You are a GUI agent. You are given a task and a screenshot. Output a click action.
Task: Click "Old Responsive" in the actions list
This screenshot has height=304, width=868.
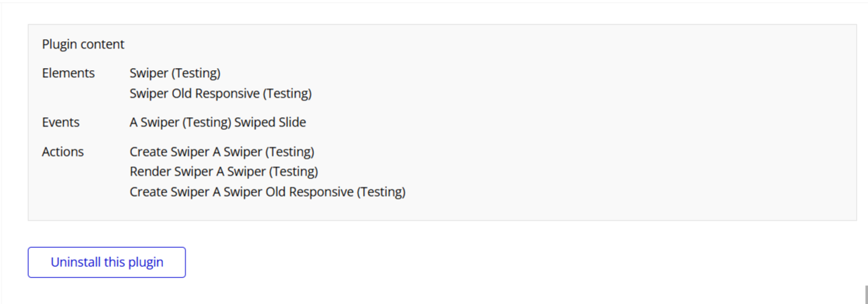[320, 192]
